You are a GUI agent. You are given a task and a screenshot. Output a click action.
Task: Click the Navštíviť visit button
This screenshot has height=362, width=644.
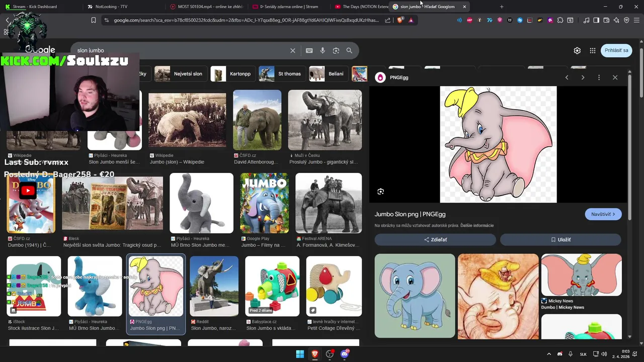coord(603,214)
